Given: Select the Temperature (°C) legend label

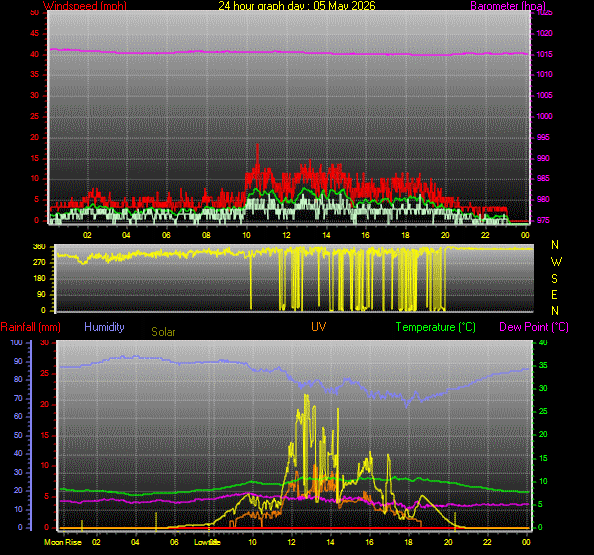Looking at the screenshot, I should [436, 327].
